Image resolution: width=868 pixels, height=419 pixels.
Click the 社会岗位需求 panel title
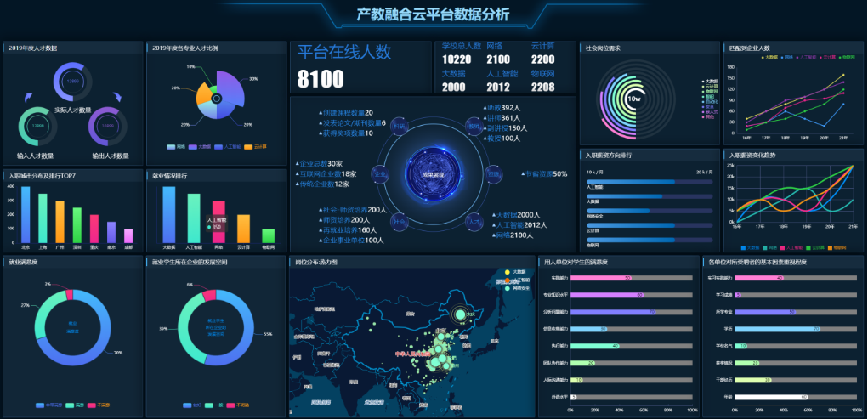point(604,48)
